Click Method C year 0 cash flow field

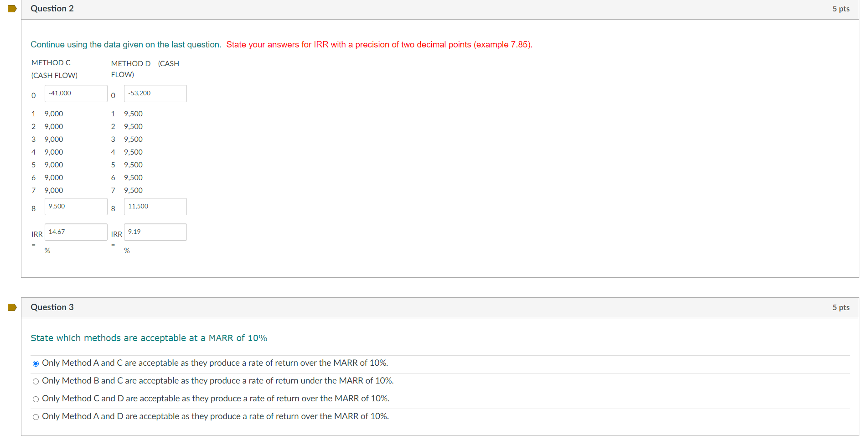[x=76, y=93]
